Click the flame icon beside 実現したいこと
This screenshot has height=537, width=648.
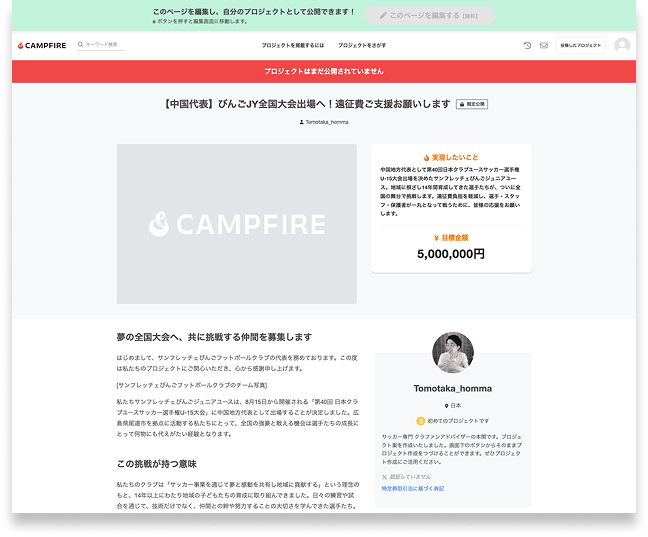(x=426, y=157)
